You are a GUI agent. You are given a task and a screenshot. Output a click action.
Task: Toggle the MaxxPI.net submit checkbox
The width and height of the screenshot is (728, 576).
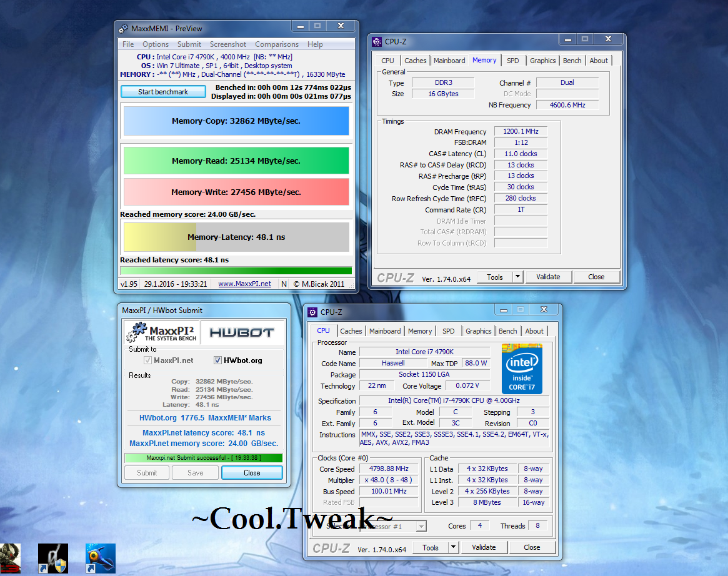pos(147,360)
